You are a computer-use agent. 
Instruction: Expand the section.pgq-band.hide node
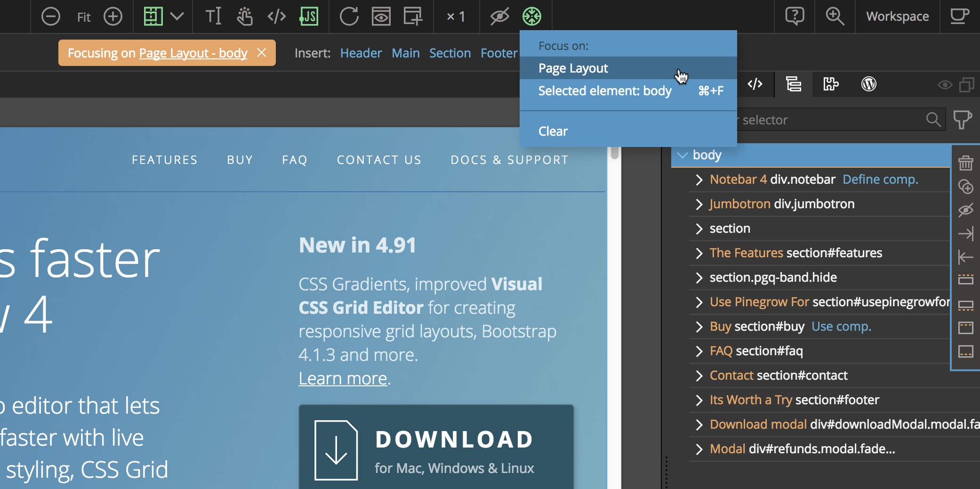coord(699,277)
